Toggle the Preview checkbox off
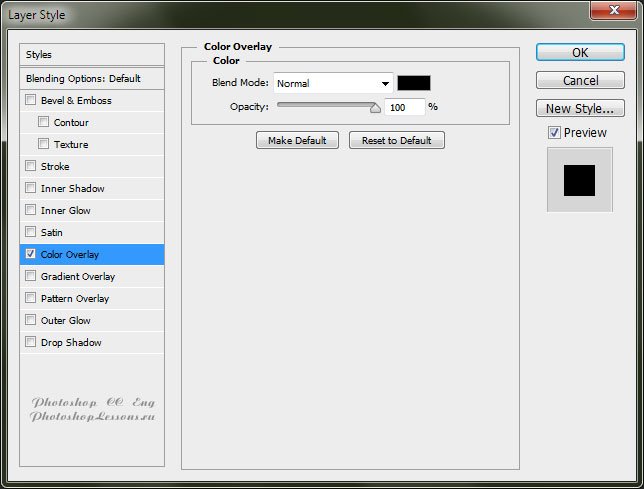 point(554,133)
